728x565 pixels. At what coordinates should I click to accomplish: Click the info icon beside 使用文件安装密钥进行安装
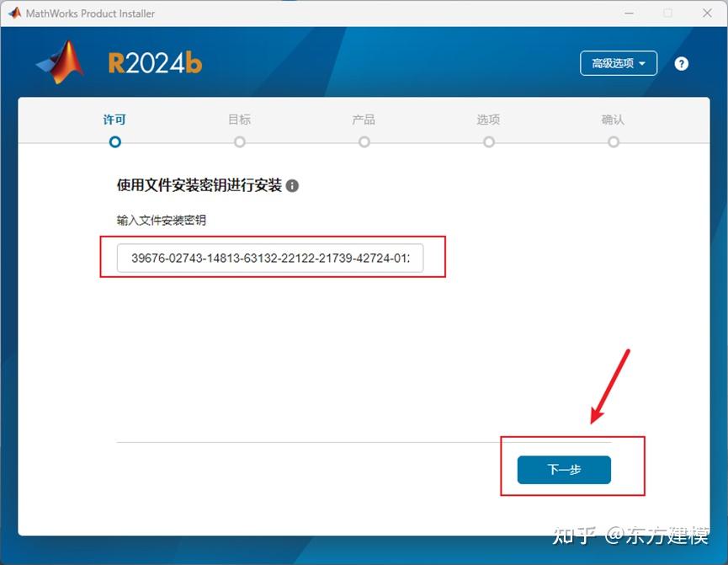coord(292,186)
